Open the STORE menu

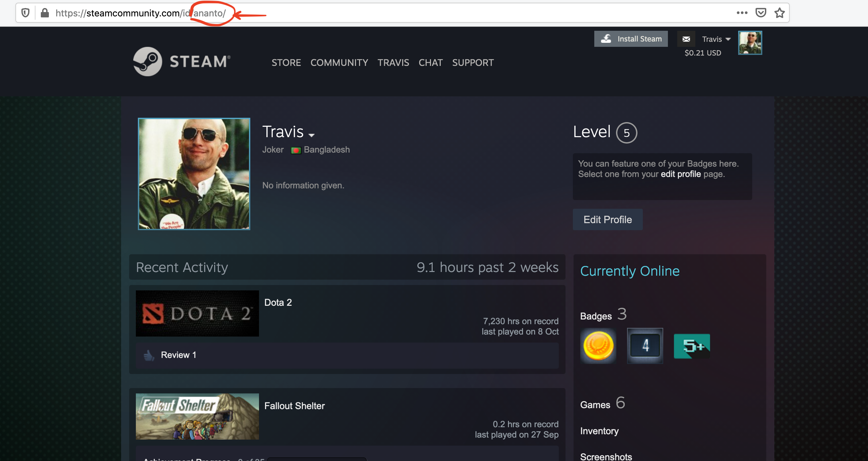click(286, 63)
